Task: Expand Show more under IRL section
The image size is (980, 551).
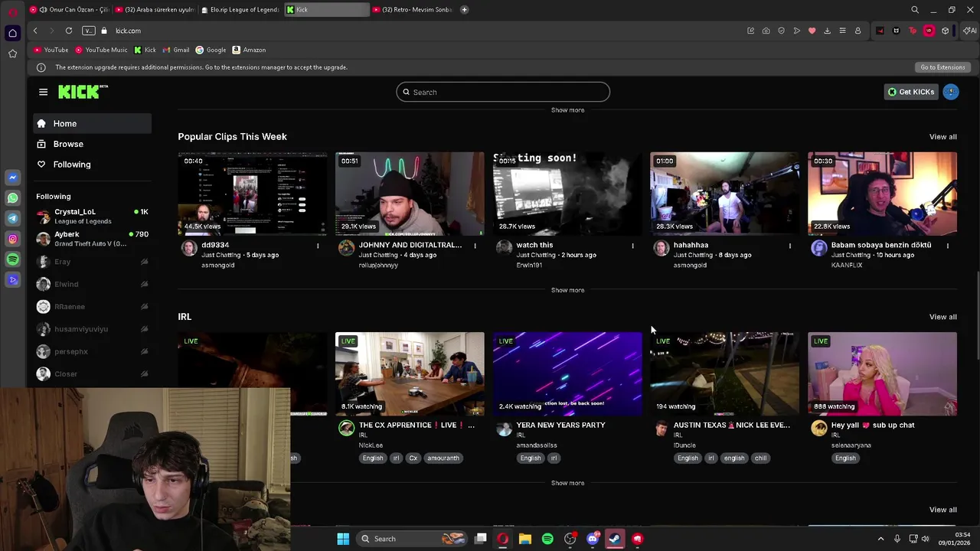Action: coord(567,483)
